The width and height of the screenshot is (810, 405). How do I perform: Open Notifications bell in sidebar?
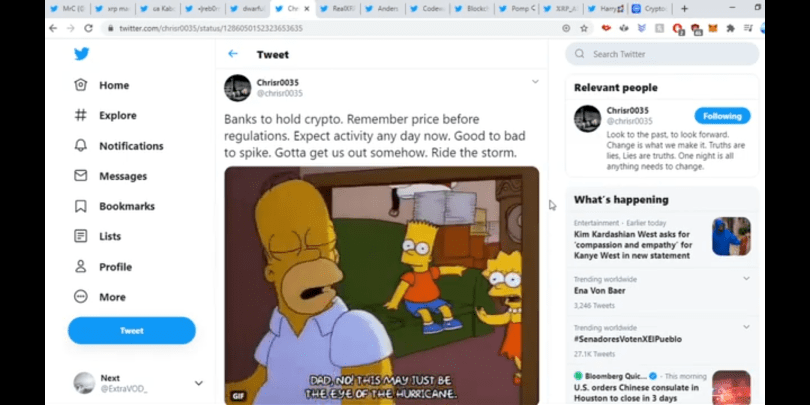point(81,146)
